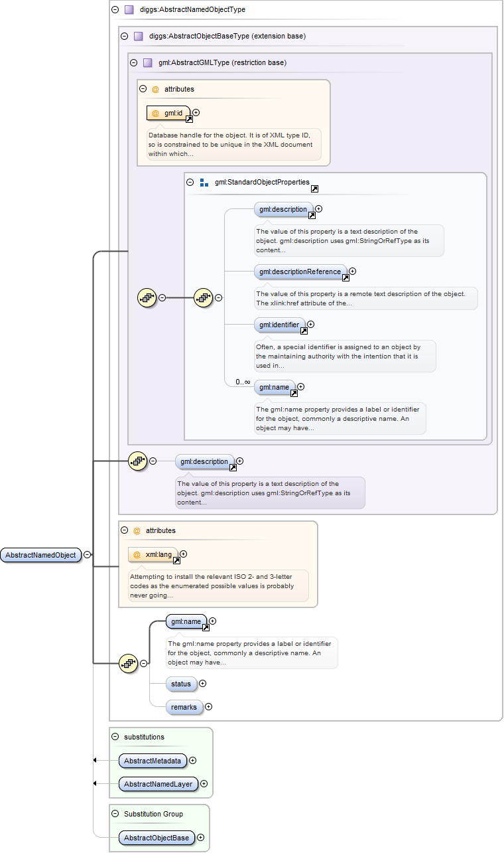The image size is (504, 853).
Task: Click the gml:AbstractGMLType purple type icon
Action: (148, 63)
